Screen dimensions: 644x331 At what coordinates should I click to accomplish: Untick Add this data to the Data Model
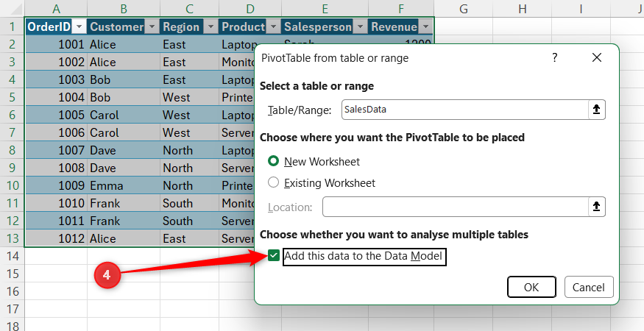(x=274, y=256)
